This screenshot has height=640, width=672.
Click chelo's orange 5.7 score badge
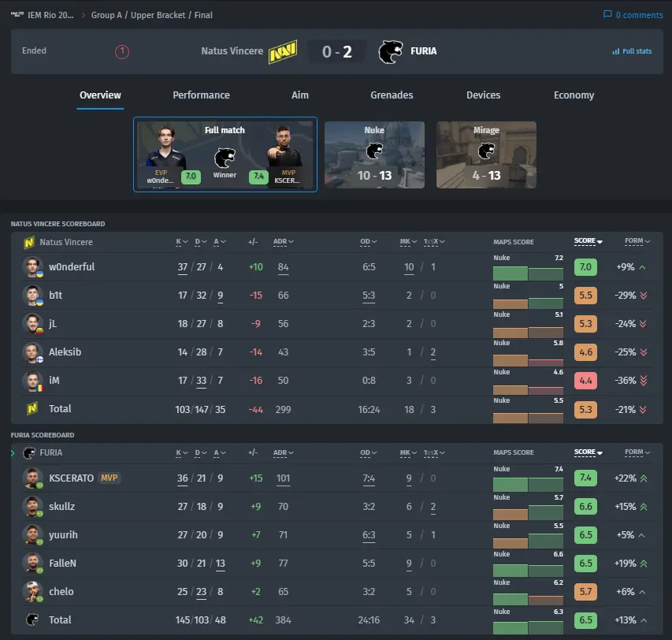point(585,592)
